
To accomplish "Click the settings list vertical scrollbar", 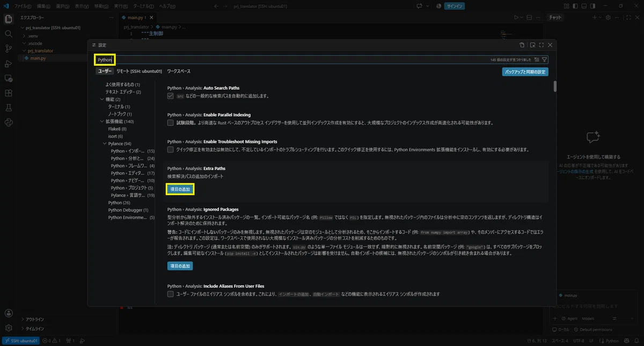I will (555, 87).
